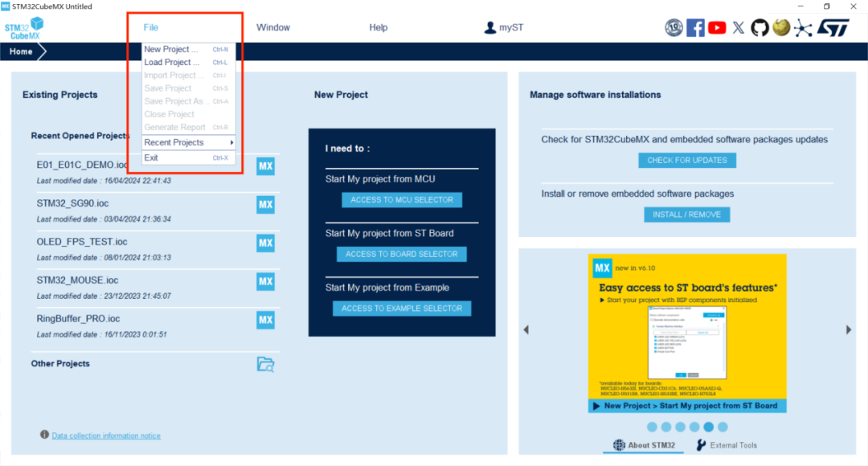Select the fifth highlighted carousel dot

coord(709,427)
